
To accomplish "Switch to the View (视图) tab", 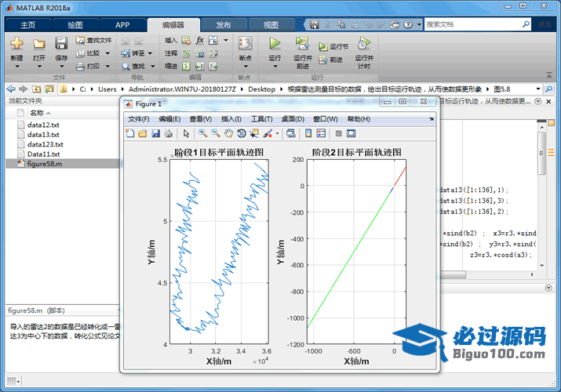I will coord(271,25).
